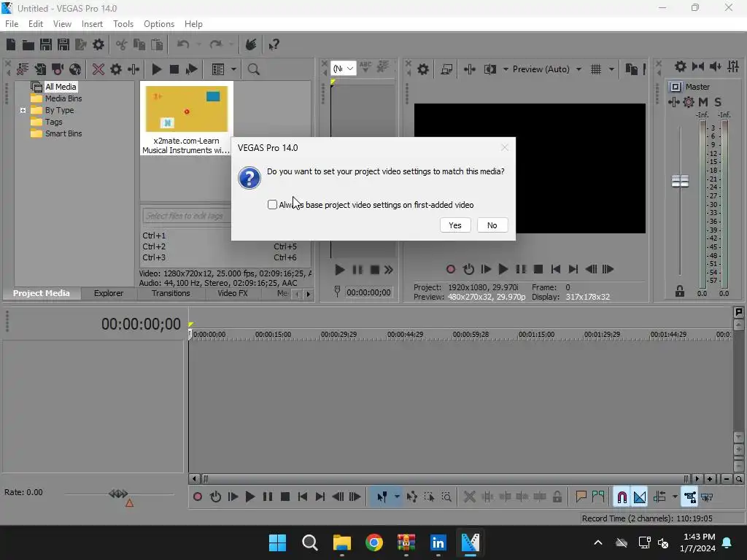Click Copy Snapshot to clipboard icon
Viewport: 747px width, 560px height.
pos(631,69)
